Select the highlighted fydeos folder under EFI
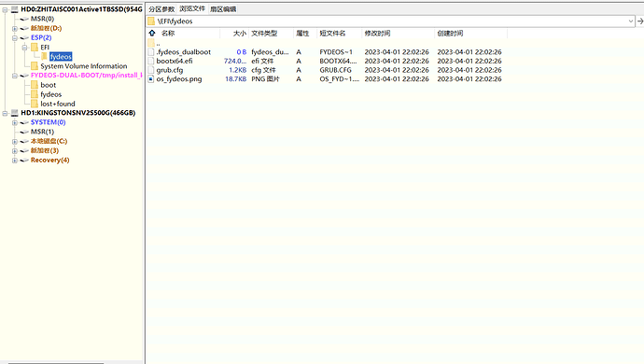Viewport: 644px width, 364px height. pyautogui.click(x=61, y=57)
